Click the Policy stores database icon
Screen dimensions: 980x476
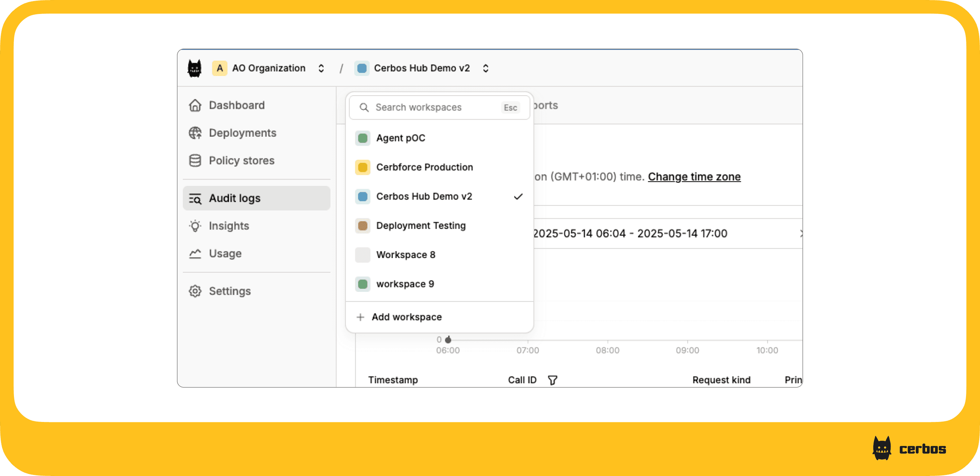tap(195, 160)
